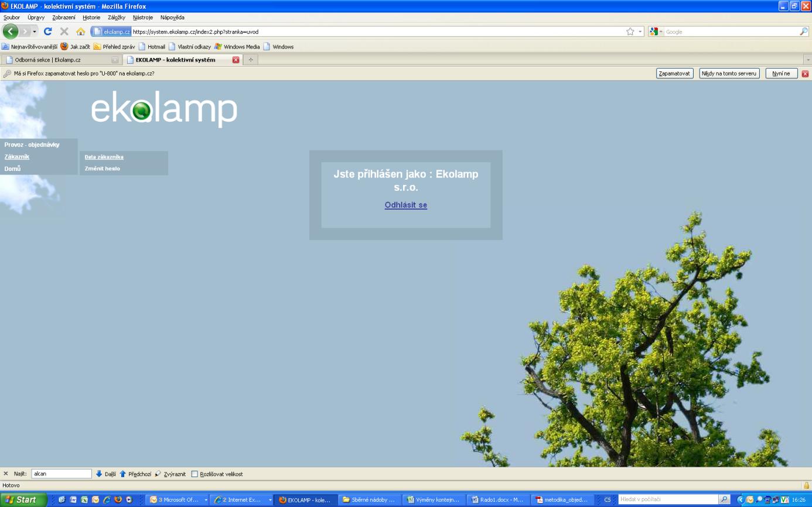Click the search magnifier icon in toolbar
Viewport: 812px width, 507px height.
[x=804, y=32]
